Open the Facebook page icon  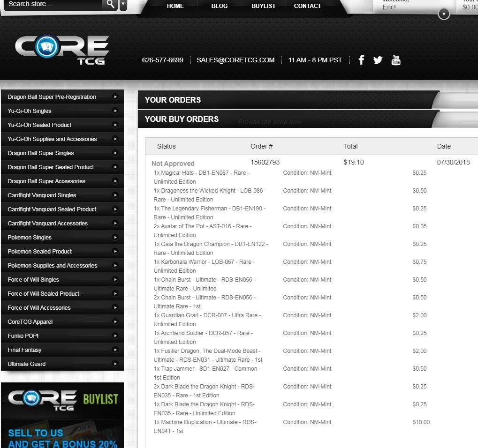(361, 60)
